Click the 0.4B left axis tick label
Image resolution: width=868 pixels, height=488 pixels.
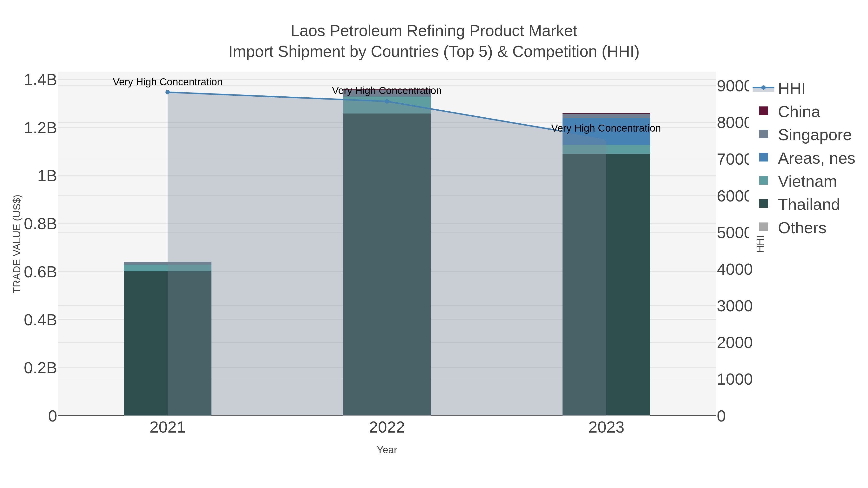point(40,320)
